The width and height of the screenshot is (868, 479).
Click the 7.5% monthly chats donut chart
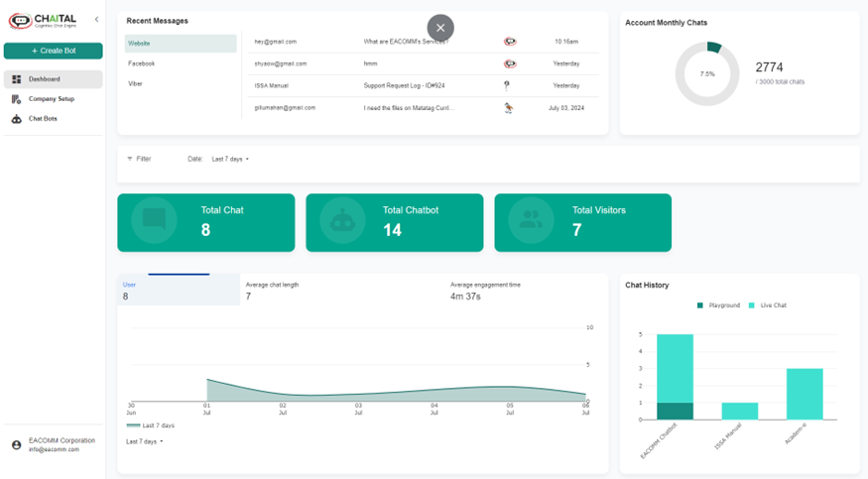[x=707, y=73]
